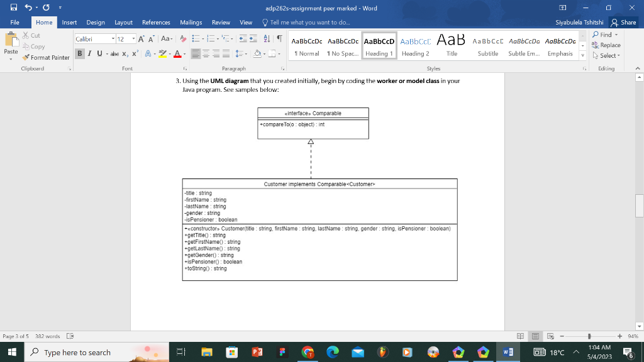This screenshot has width=644, height=362.
Task: Click the Share button
Action: click(x=623, y=22)
